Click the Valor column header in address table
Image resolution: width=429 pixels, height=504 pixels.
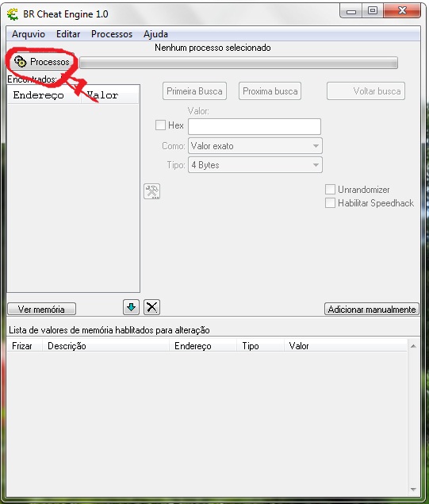point(346,346)
